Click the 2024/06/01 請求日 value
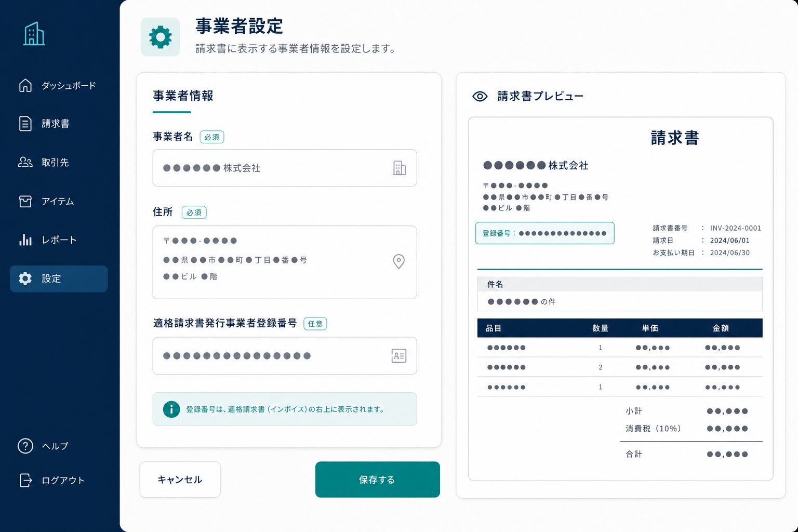The width and height of the screenshot is (798, 532). (x=729, y=241)
